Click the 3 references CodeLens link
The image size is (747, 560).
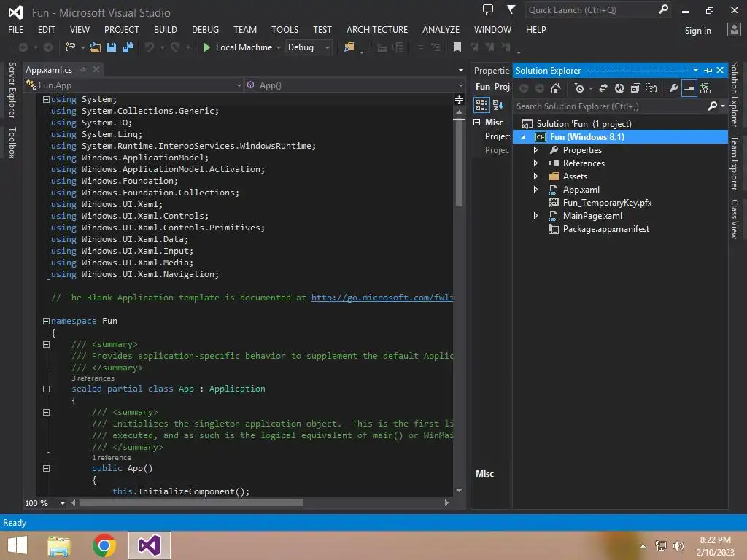click(93, 378)
